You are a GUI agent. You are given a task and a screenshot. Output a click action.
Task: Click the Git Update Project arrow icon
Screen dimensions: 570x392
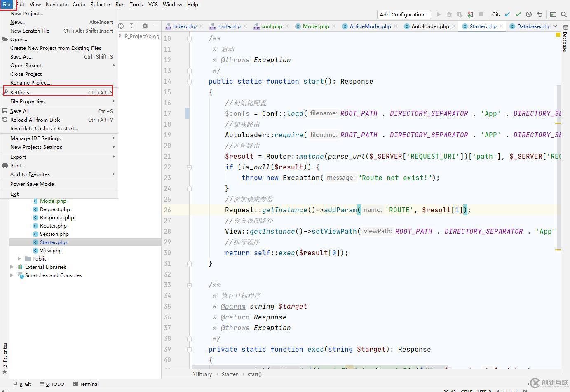(x=507, y=14)
